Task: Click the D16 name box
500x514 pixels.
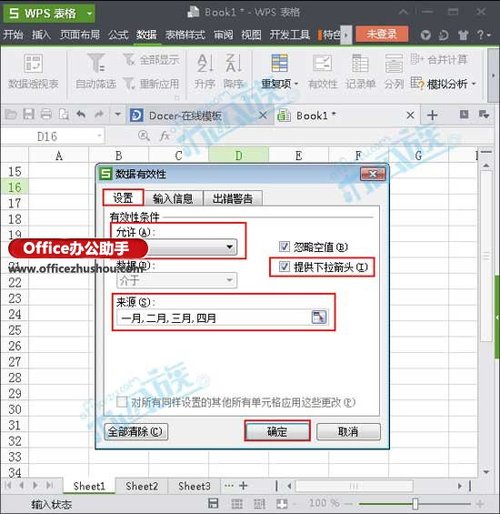Action: point(47,136)
